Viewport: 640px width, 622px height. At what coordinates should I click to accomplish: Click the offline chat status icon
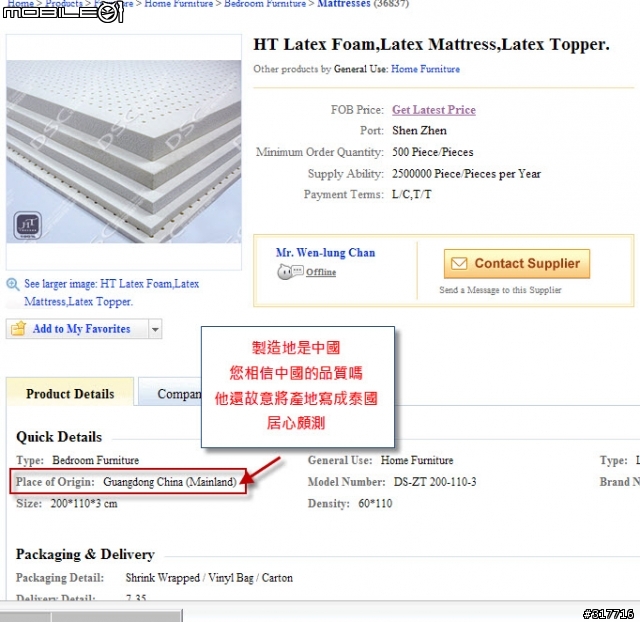290,271
